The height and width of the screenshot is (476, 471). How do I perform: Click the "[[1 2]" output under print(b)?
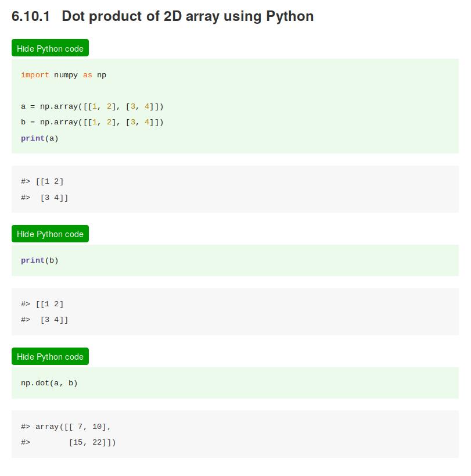49,304
